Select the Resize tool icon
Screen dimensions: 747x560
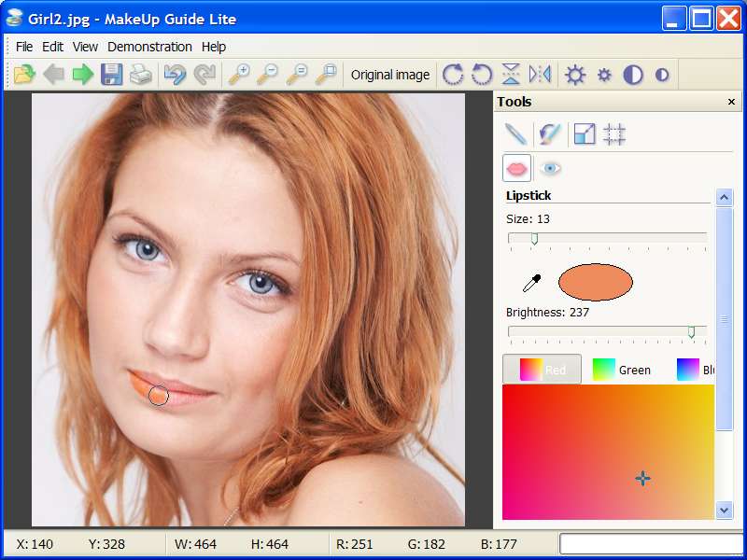[585, 134]
